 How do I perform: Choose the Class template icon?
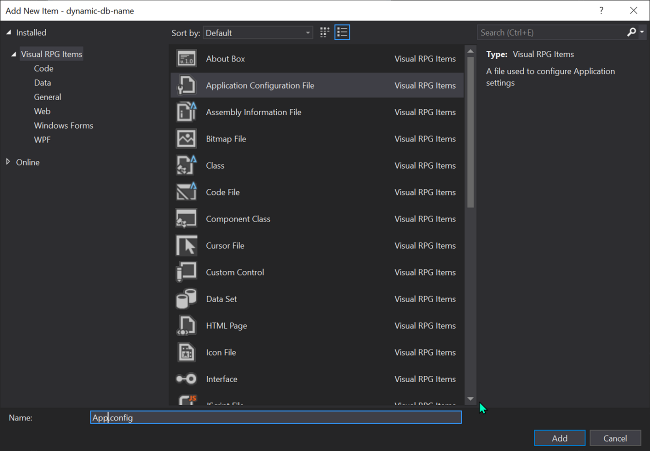[186, 165]
